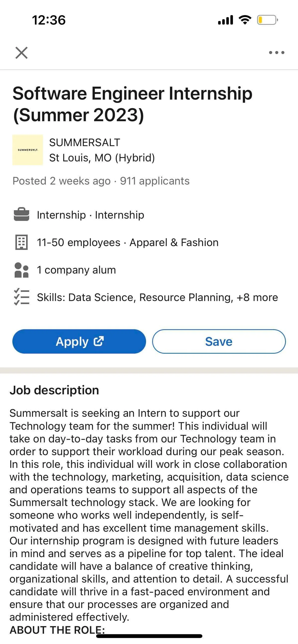
Task: Tap the 11-50 employees Apparel & Fashion row
Action: [127, 242]
